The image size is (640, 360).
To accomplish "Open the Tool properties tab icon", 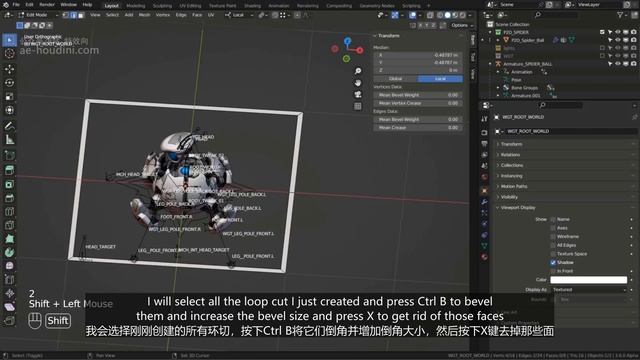I will tap(484, 119).
